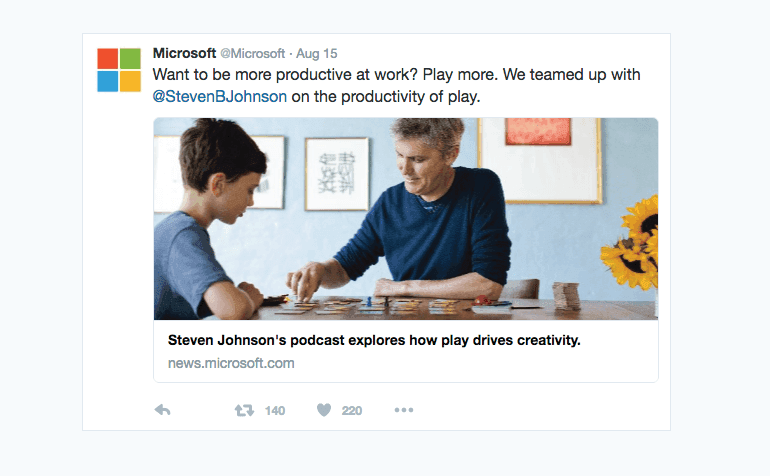The image size is (770, 476).
Task: Click the sunflowers in the card image
Action: coord(634,240)
